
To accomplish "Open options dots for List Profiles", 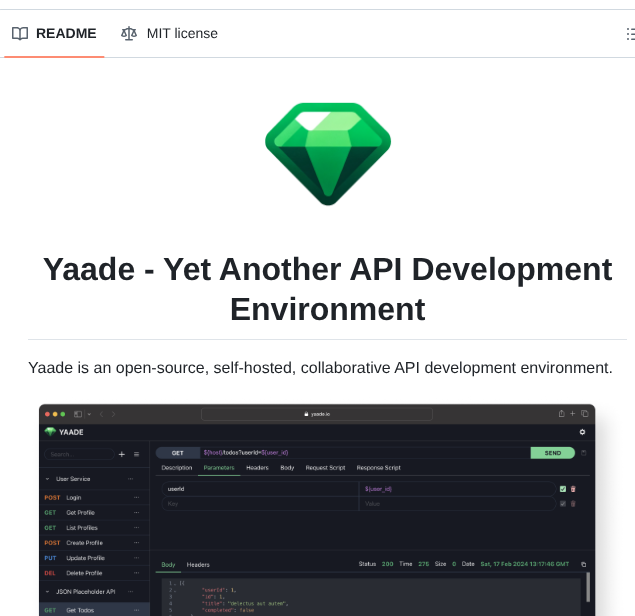I will (136, 528).
